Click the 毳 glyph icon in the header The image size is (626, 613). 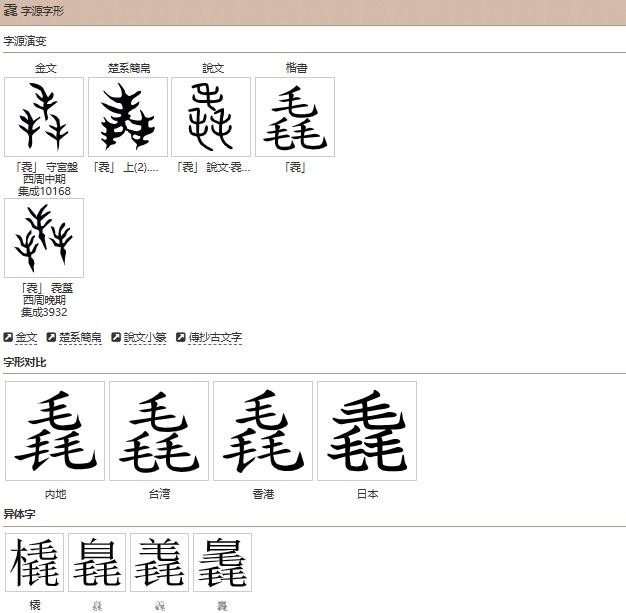10,11
